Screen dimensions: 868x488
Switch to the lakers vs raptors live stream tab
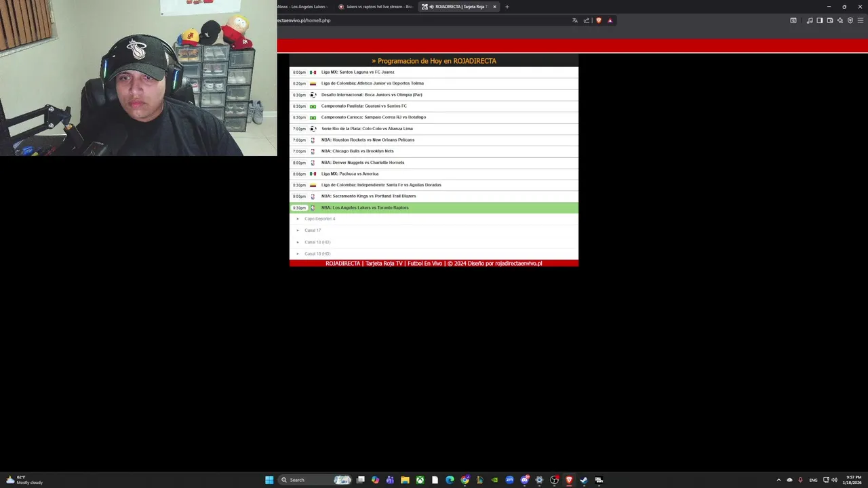coord(374,7)
